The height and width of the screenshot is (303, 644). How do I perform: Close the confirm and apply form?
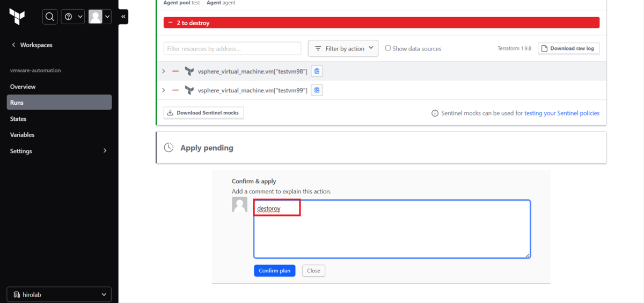pyautogui.click(x=314, y=271)
